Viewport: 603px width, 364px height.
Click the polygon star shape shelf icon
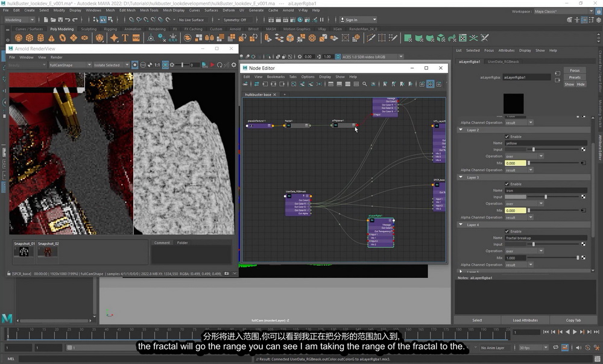[x=114, y=38]
